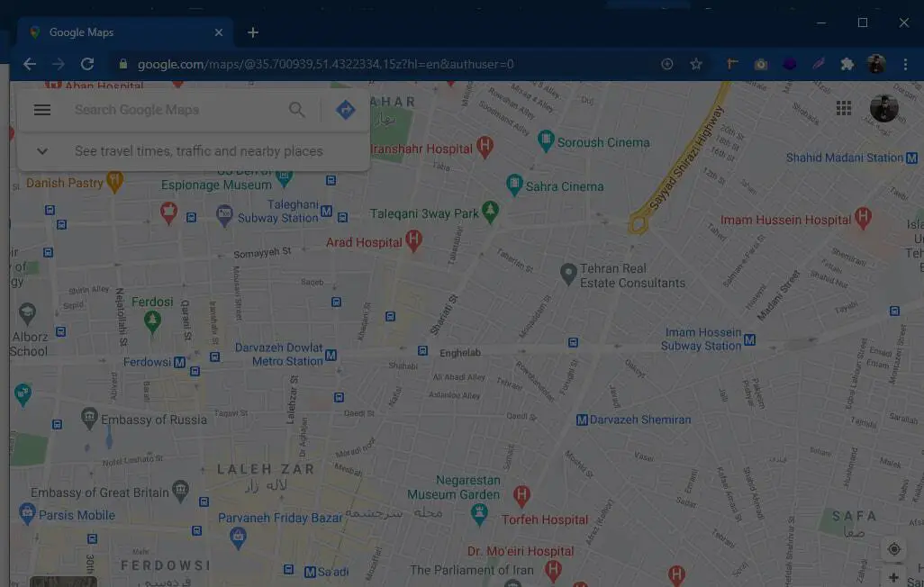The width and height of the screenshot is (924, 587).
Task: Click The Parliament of Iran label
Action: coord(471,570)
